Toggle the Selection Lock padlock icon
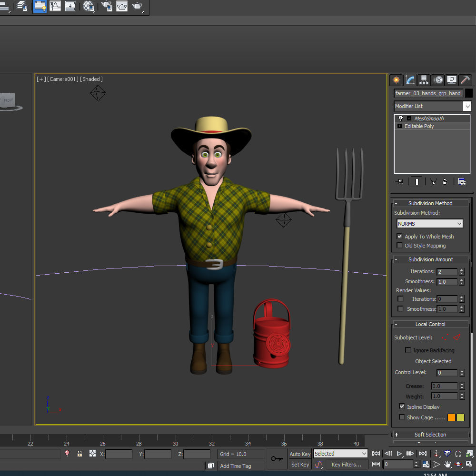 tap(79, 454)
